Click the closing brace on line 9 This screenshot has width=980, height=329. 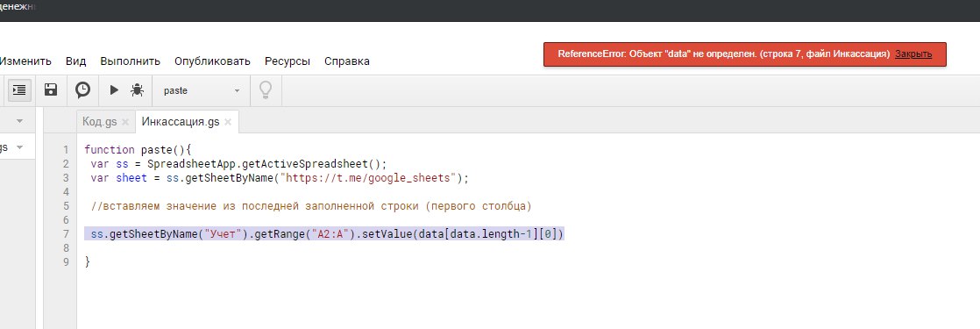click(88, 262)
